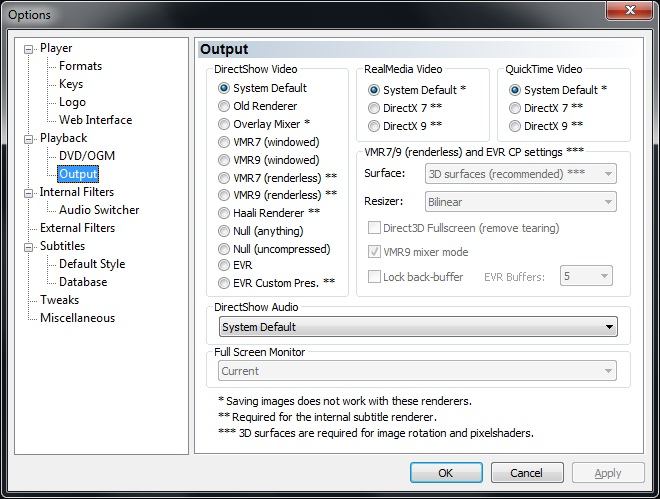Open DirectShow Audio System Default dropdown

tap(418, 327)
